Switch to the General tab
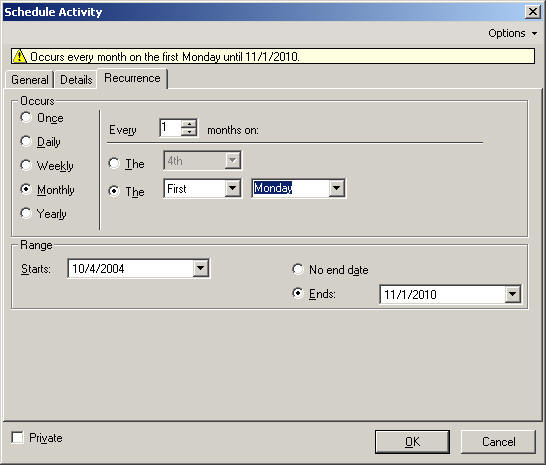Viewport: 546px width, 465px height. click(30, 80)
